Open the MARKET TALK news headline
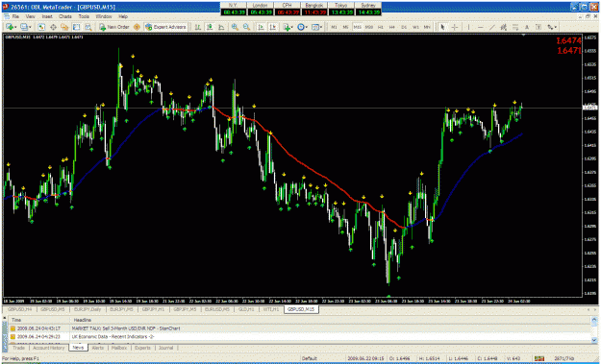 (x=126, y=328)
